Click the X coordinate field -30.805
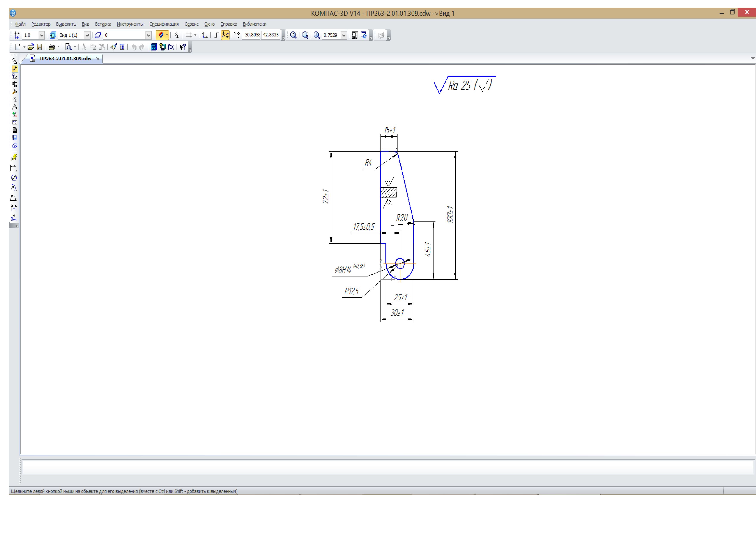The image size is (756, 535). coord(251,35)
